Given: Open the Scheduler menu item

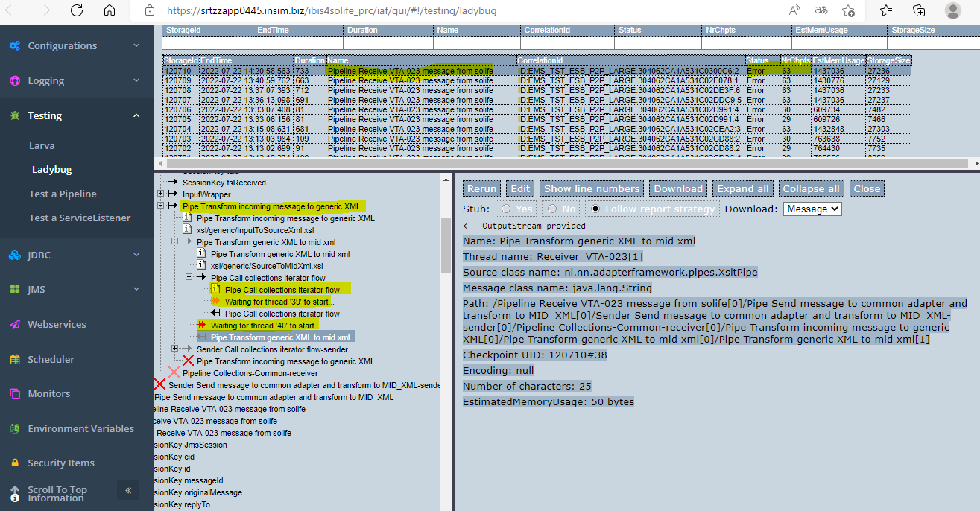Looking at the screenshot, I should (x=51, y=359).
